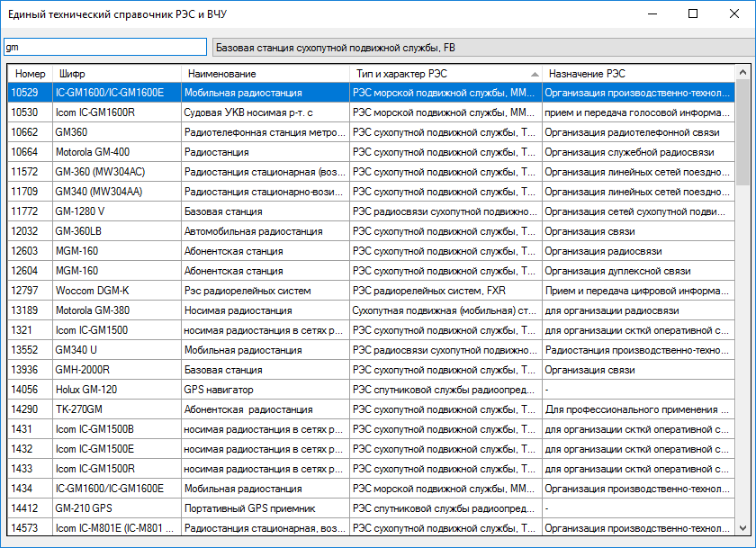The image size is (756, 548).
Task: Click "Организация связи" cell in row 13936
Action: 639,369
